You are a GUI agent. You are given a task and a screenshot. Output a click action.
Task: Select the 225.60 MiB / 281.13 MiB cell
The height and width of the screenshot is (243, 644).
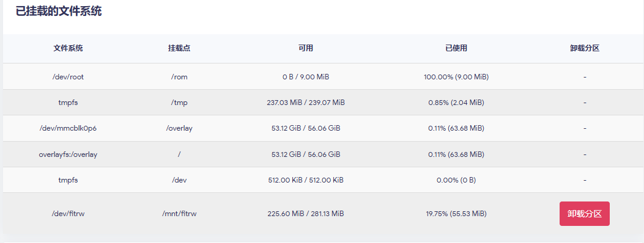click(306, 214)
